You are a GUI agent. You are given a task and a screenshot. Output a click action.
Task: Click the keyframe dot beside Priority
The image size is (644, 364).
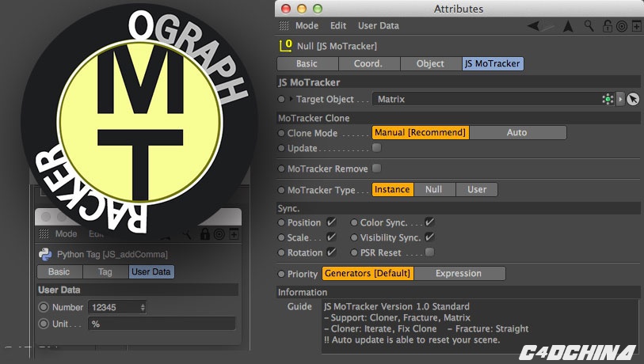[x=281, y=274]
